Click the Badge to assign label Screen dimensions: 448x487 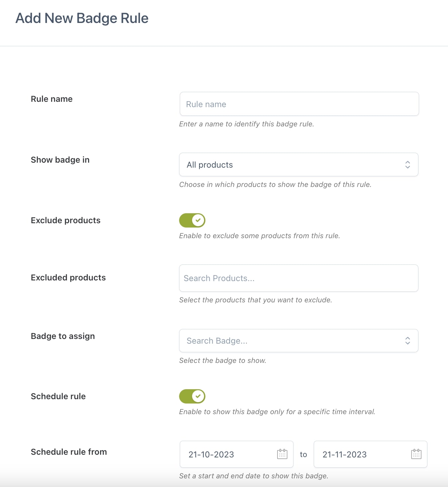point(63,336)
